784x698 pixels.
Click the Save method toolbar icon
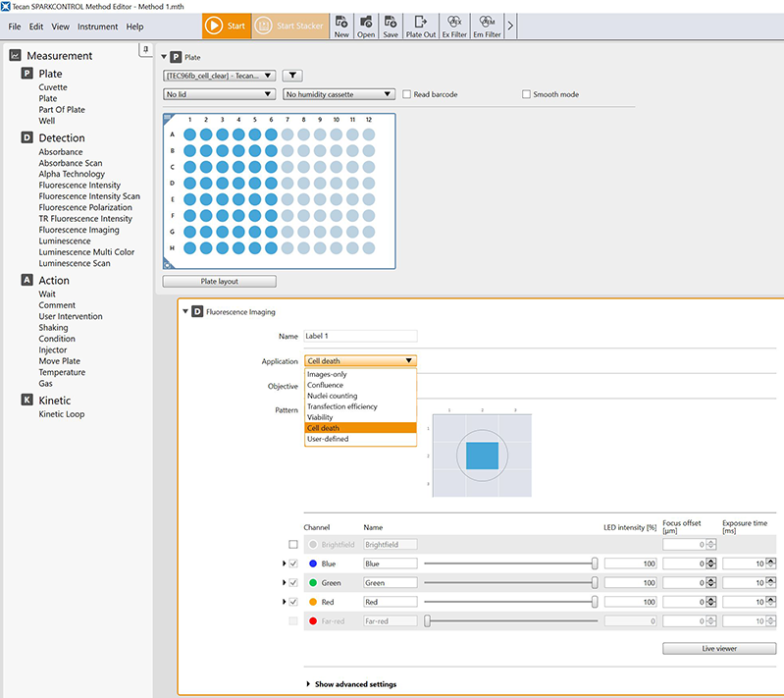tap(391, 26)
